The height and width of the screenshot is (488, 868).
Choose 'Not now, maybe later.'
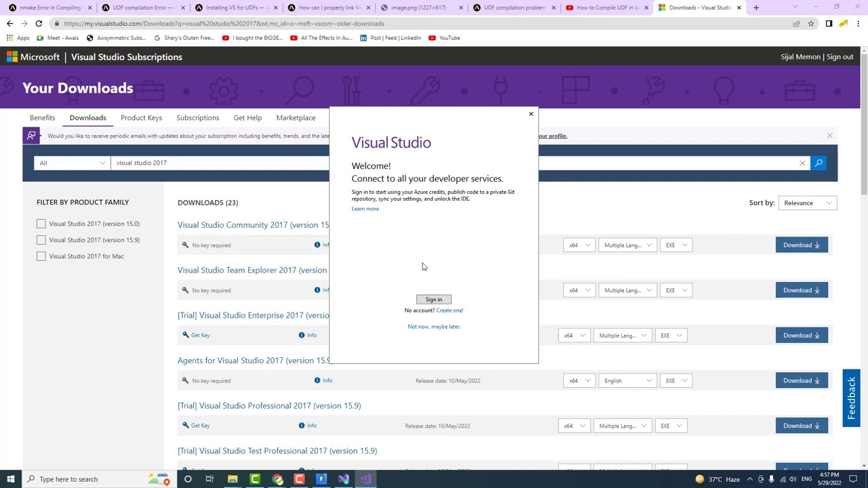coord(434,327)
